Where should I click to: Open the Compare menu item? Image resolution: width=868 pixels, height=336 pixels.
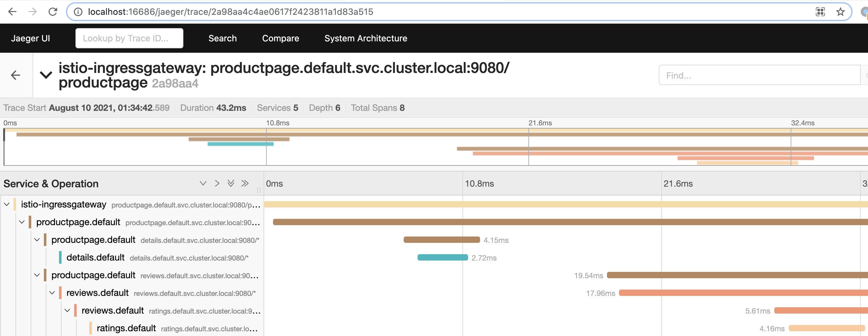pos(280,39)
